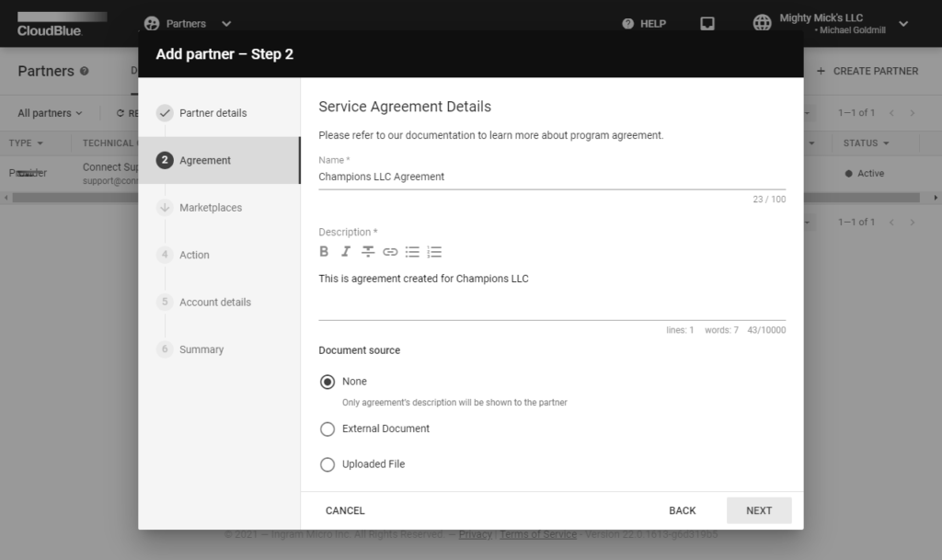Insert a numbered list in description
This screenshot has width=942, height=560.
(435, 252)
